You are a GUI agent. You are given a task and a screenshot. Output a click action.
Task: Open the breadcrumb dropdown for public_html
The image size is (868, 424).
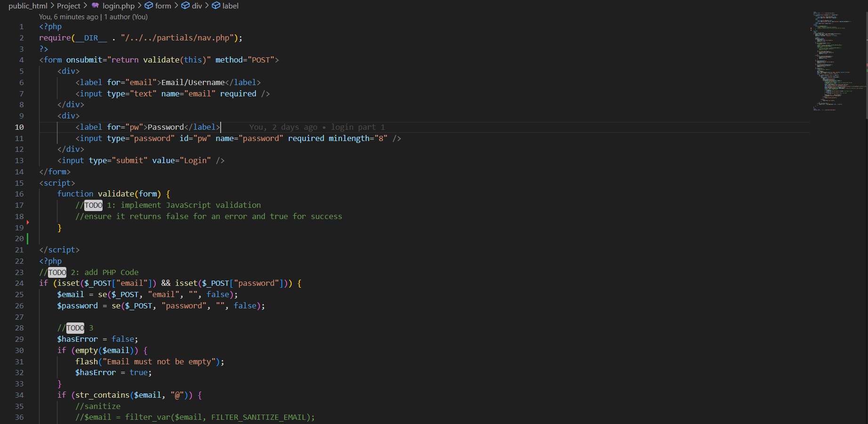(28, 6)
